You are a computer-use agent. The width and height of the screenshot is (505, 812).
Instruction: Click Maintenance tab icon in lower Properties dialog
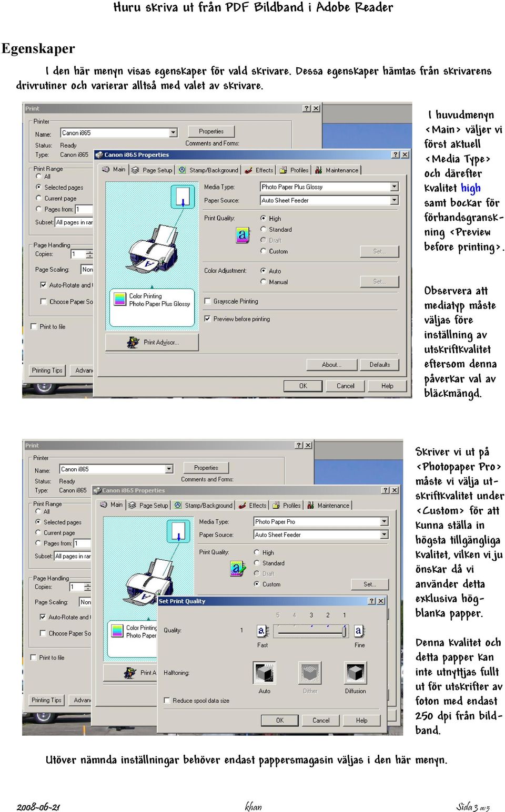tap(311, 505)
